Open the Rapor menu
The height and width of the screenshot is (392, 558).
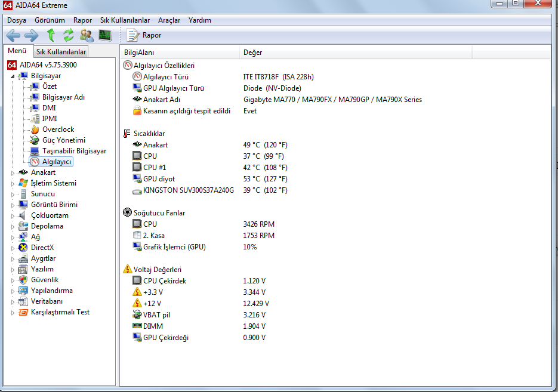coord(82,20)
